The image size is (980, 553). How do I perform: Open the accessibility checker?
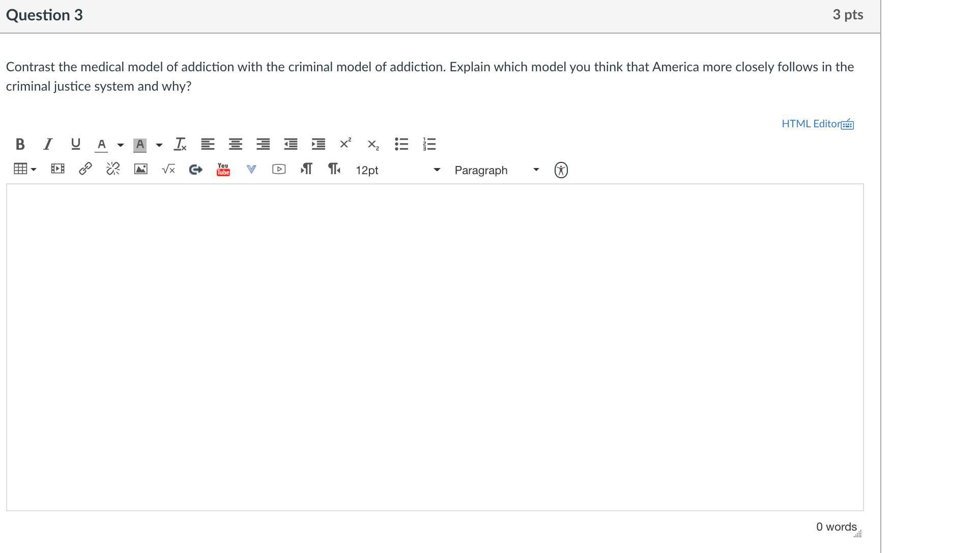(x=561, y=170)
